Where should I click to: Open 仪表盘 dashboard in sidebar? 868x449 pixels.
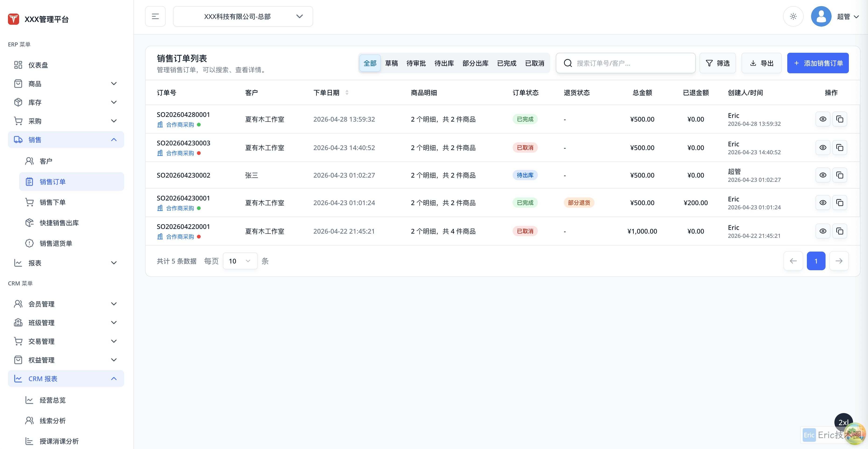pyautogui.click(x=66, y=65)
